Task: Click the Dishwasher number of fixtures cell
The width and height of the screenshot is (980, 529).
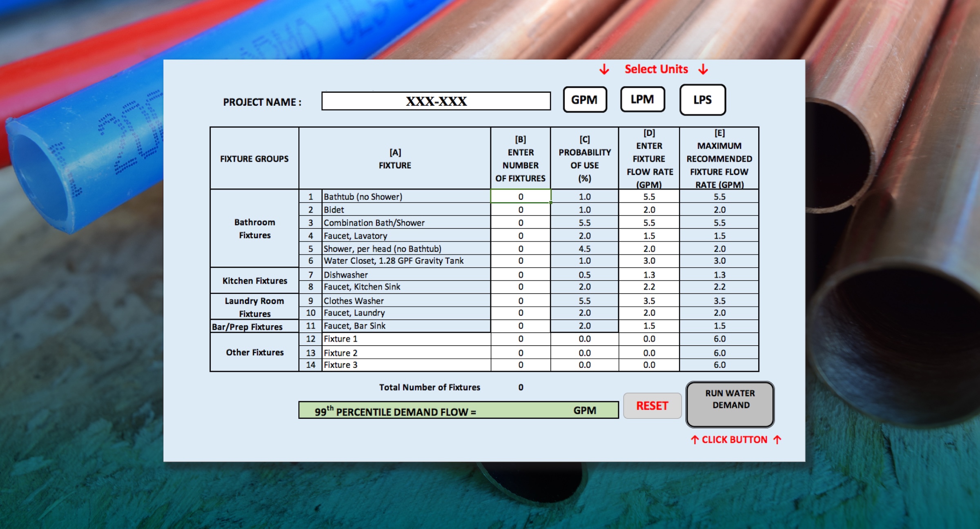Action: 521,275
